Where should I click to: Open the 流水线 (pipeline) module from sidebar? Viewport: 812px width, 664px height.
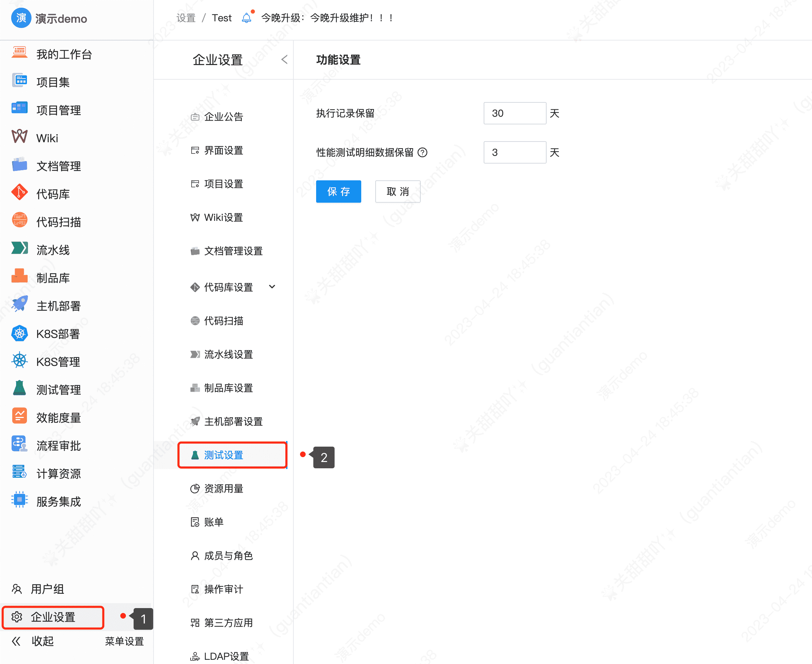pos(53,250)
